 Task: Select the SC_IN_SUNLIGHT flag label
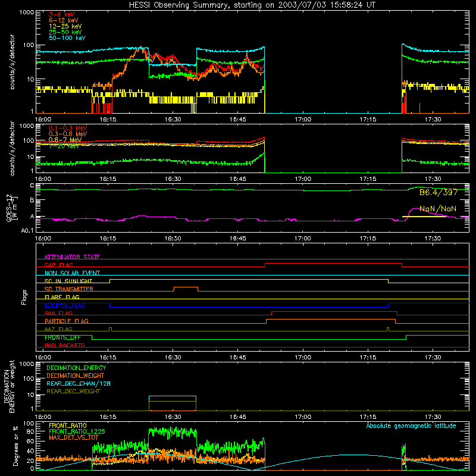tap(68, 281)
